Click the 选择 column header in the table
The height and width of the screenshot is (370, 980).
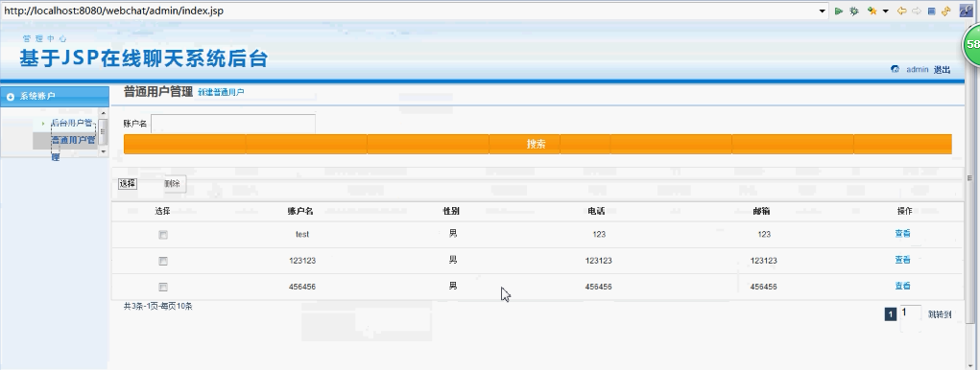coord(162,211)
